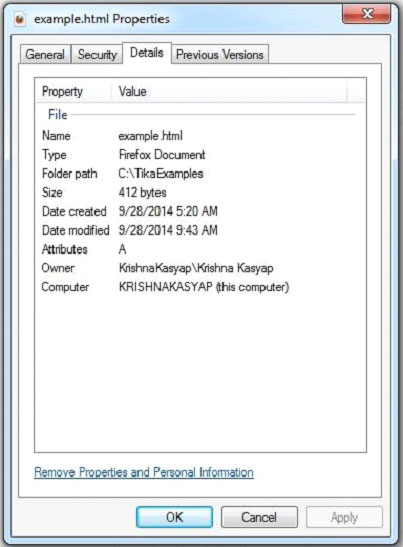Image resolution: width=403 pixels, height=547 pixels.
Task: Click the C:\TikaExamples path value
Action: [x=161, y=173]
